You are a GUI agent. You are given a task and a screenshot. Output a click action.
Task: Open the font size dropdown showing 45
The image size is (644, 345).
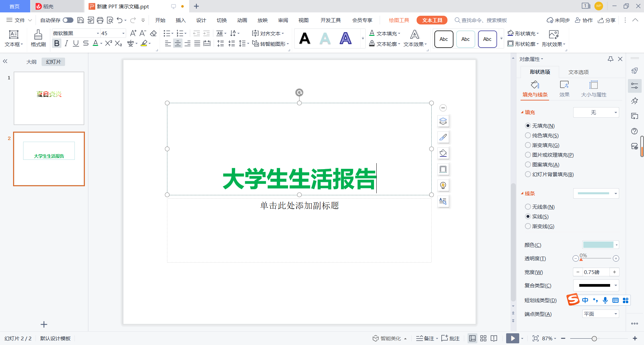coord(123,33)
